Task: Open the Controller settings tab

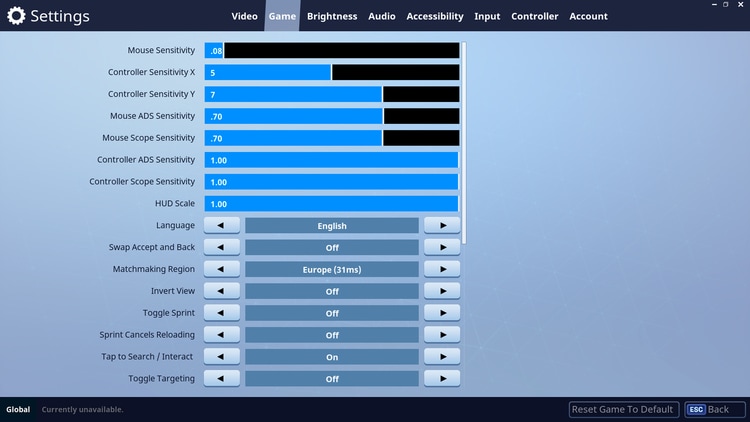Action: point(534,16)
